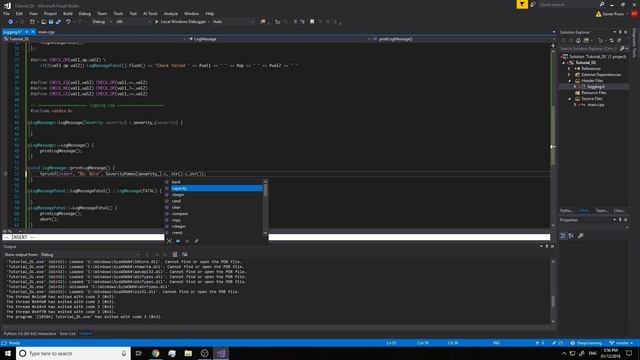640x360 pixels.
Task: Open the LogMessage scope dropdown
Action: pyautogui.click(x=279, y=39)
